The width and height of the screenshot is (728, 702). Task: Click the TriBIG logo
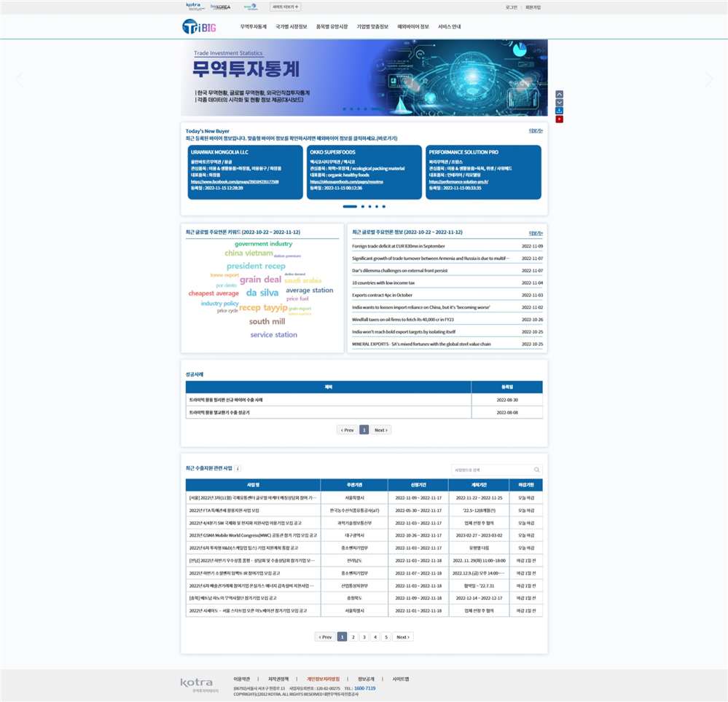point(199,27)
